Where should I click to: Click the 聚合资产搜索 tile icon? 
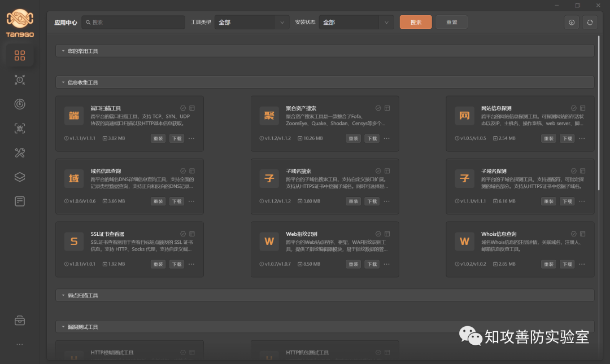pyautogui.click(x=269, y=116)
